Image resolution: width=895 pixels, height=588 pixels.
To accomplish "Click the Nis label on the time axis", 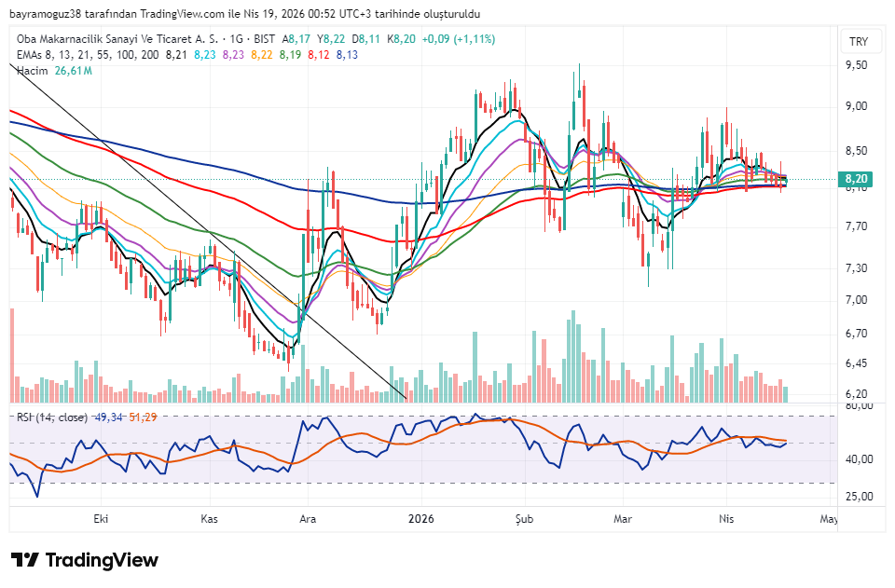I will pos(726,519).
